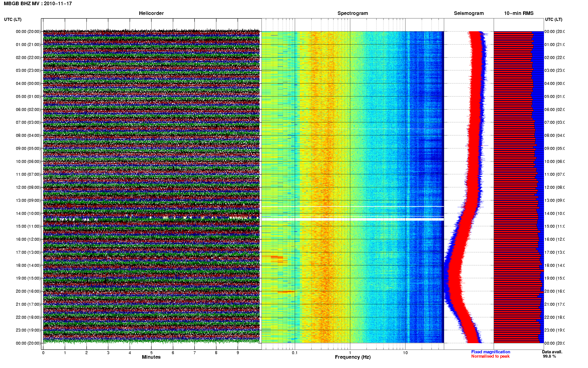Click minute tick label '7' under Helicorder
The width and height of the screenshot is (588, 368).
(x=195, y=353)
